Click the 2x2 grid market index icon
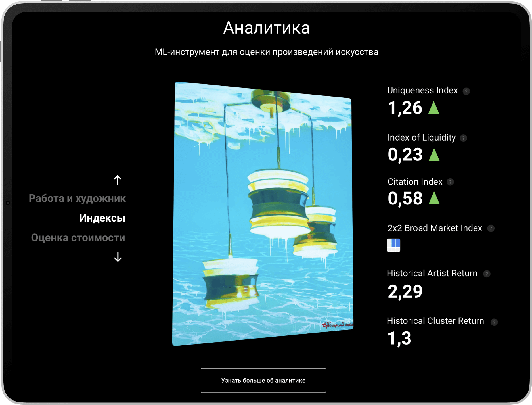 click(393, 245)
